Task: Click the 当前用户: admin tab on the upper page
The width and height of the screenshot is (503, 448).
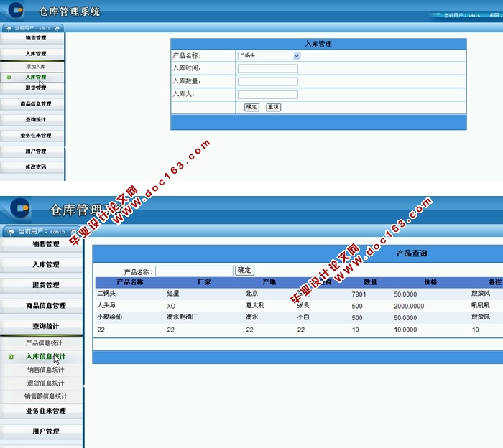Action: (33, 28)
